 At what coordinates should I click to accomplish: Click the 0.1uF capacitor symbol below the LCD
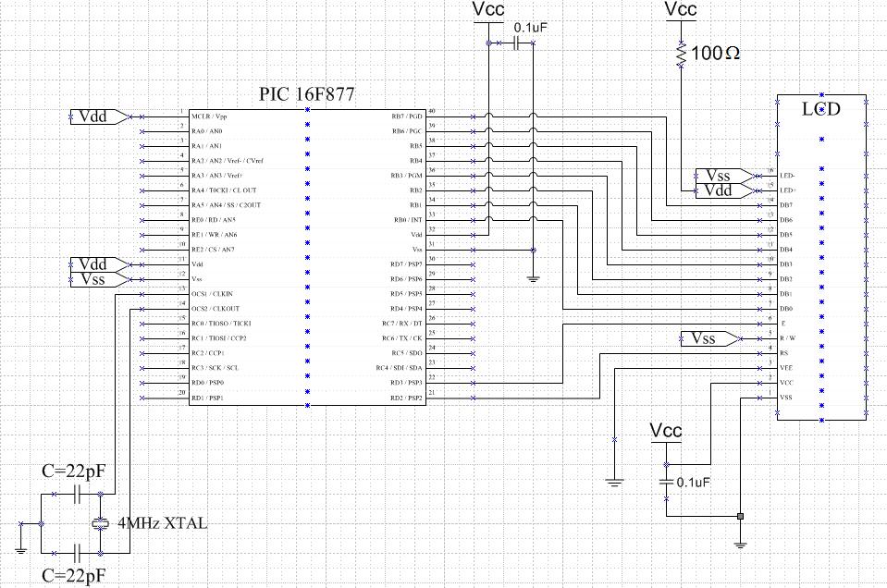(666, 483)
